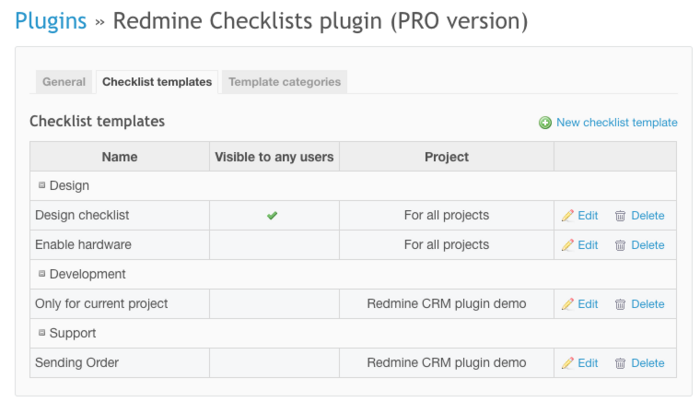Click pencil icon for Design checklist row

pyautogui.click(x=568, y=215)
